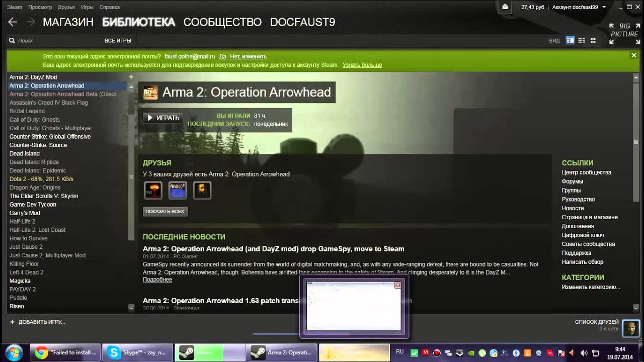Switch to detail view layout
Screen dimensions: 644x362
pos(570,40)
